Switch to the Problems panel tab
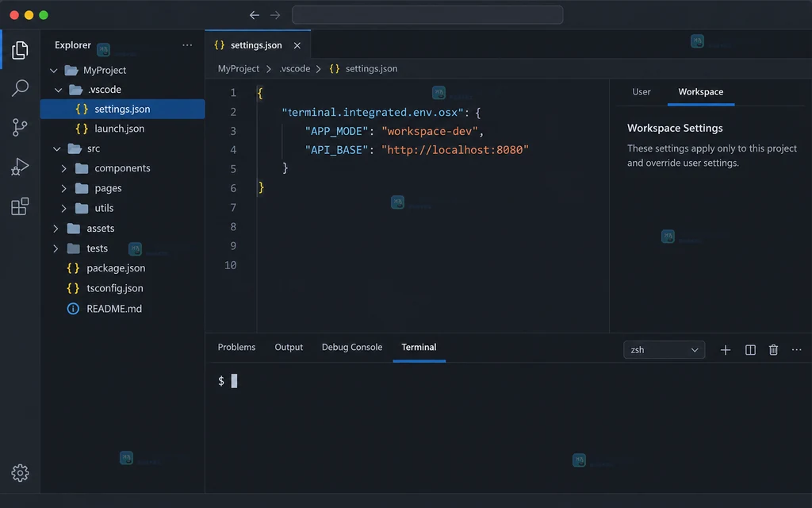This screenshot has width=812, height=508. tap(236, 348)
